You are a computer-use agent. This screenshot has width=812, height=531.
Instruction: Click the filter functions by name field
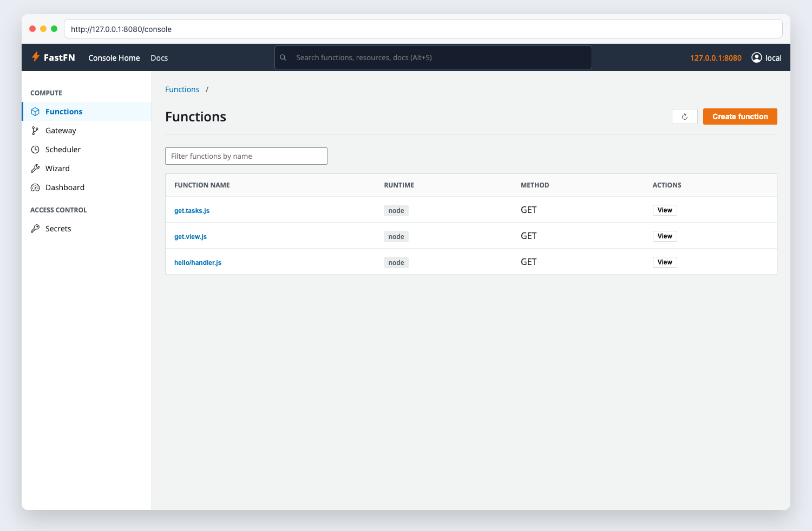[246, 156]
